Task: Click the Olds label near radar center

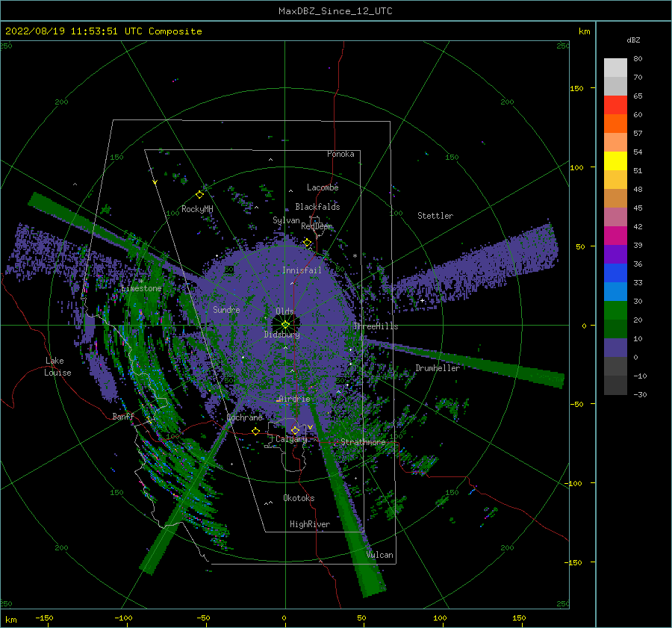Action: click(x=284, y=311)
